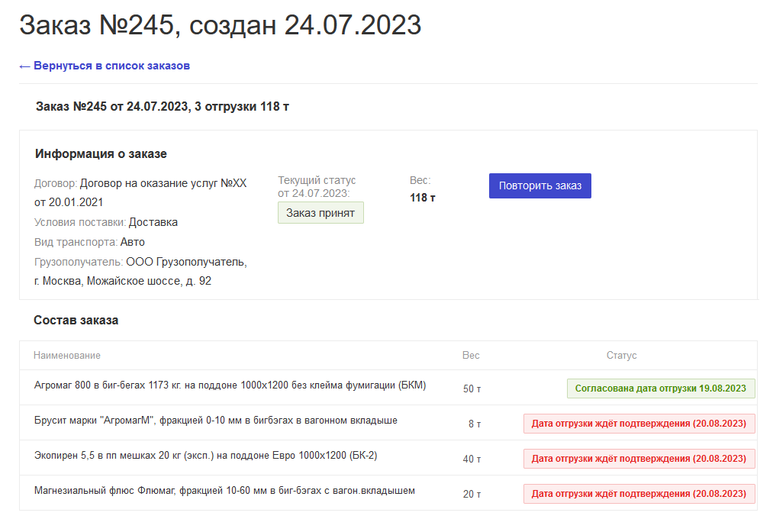
Task: Click the 'Заказ принят' status badge
Action: [320, 213]
